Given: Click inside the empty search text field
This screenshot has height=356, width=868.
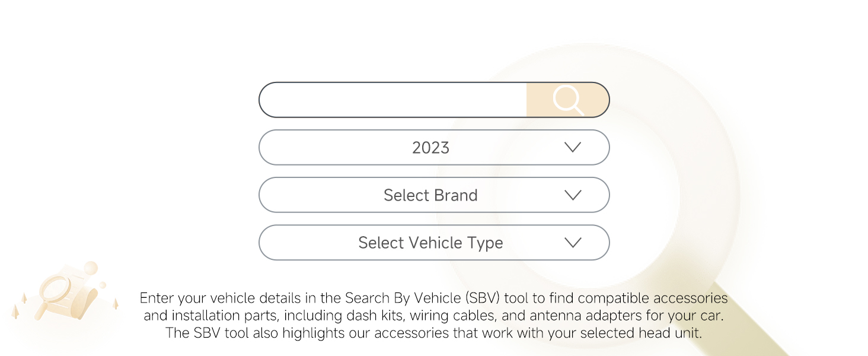Looking at the screenshot, I should (392, 100).
